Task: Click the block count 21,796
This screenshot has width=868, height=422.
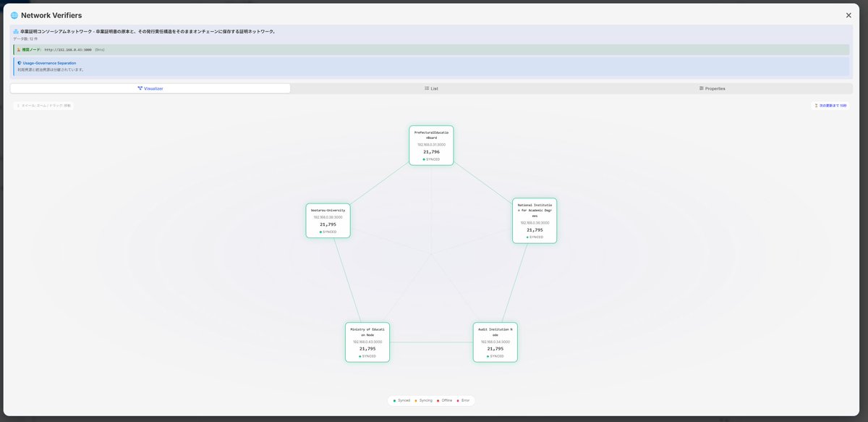Action: coord(431,152)
